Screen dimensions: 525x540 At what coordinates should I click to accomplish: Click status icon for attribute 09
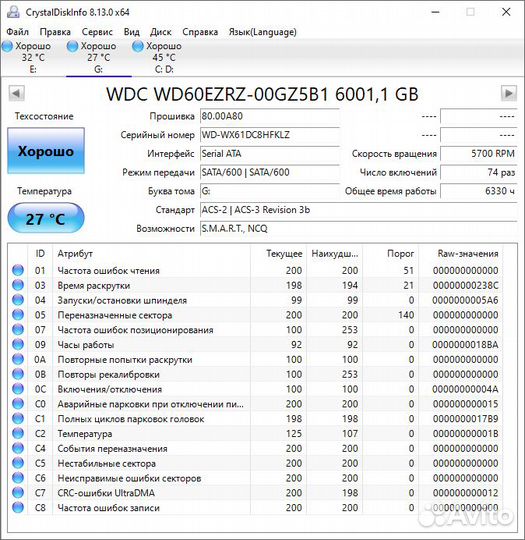[18, 344]
